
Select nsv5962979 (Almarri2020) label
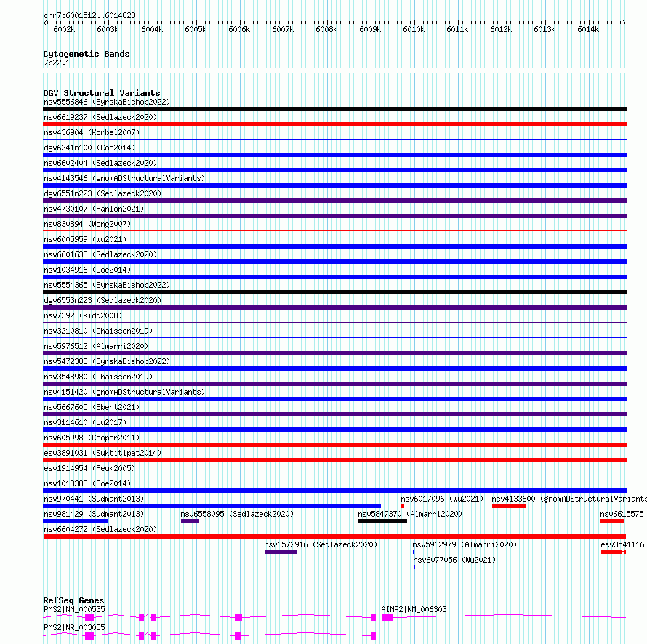tap(465, 544)
